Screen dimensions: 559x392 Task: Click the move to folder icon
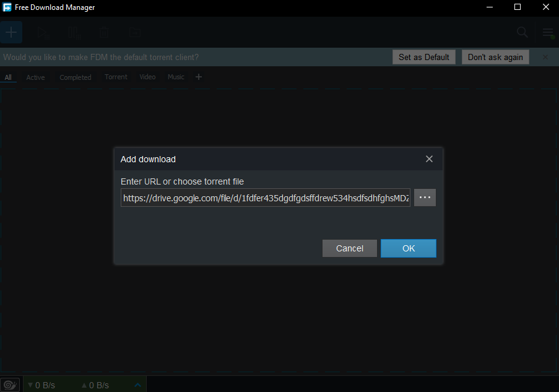(x=135, y=32)
